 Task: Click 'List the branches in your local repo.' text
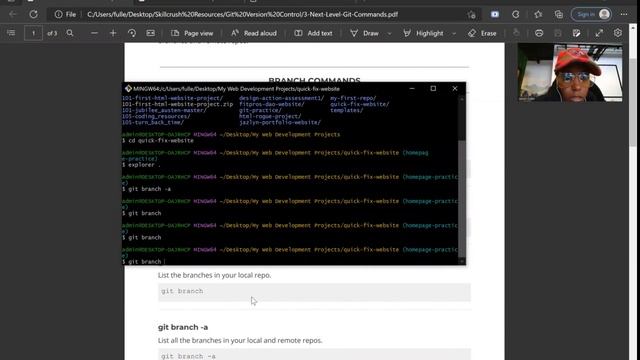pyautogui.click(x=214, y=275)
